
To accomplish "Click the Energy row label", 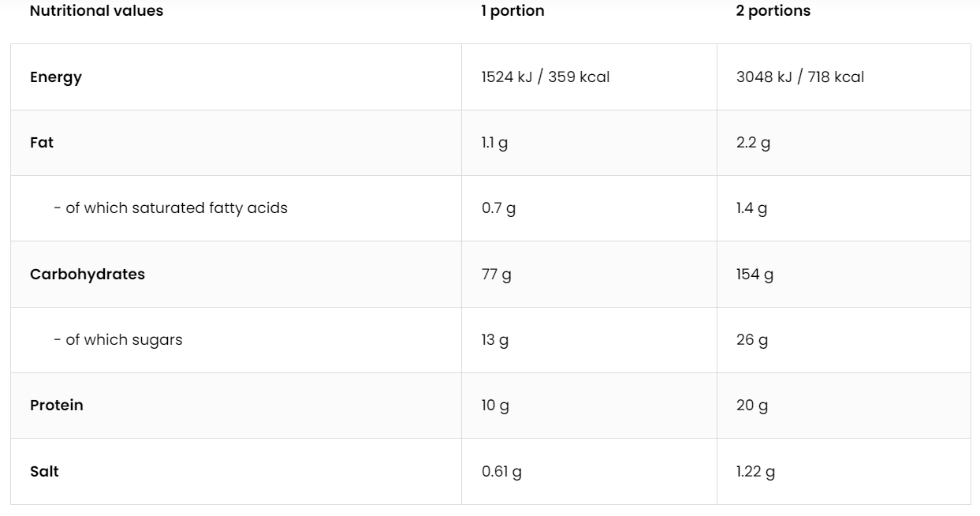I will pyautogui.click(x=56, y=77).
